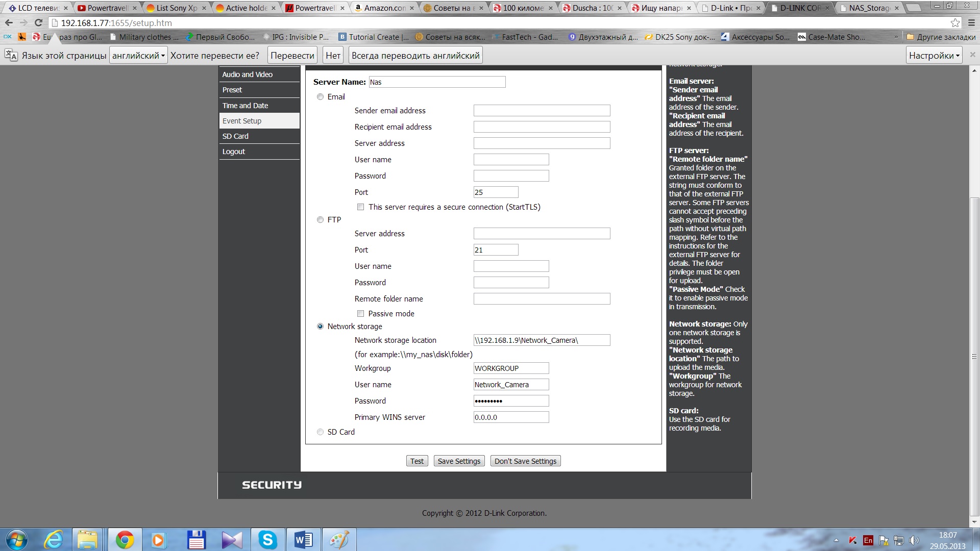Click the volume speaker tray icon
Viewport: 980px width, 551px height.
914,540
